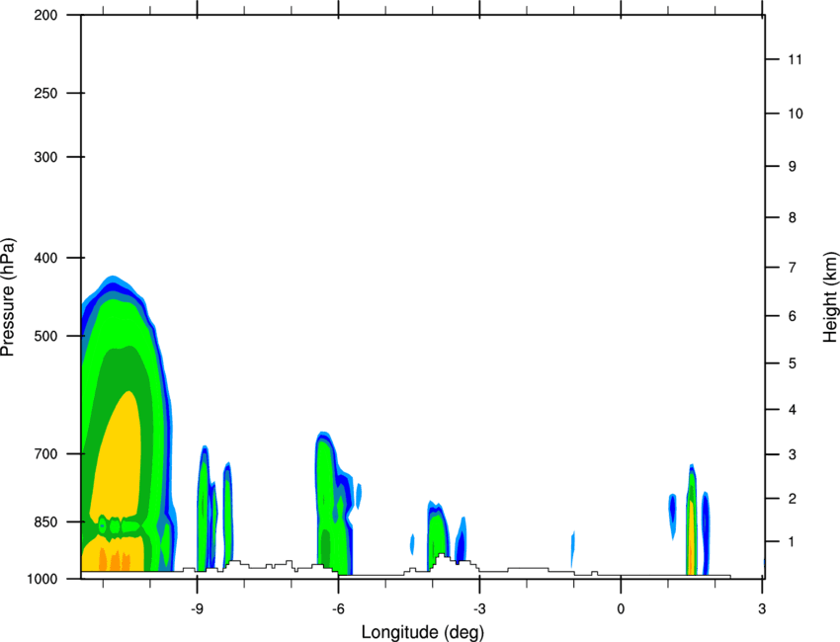Click the 9 km height label
Image resolution: width=840 pixels, height=642 pixels.
792,167
